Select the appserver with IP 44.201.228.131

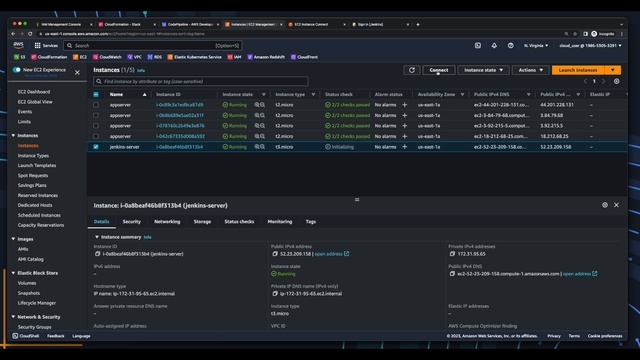tap(96, 105)
